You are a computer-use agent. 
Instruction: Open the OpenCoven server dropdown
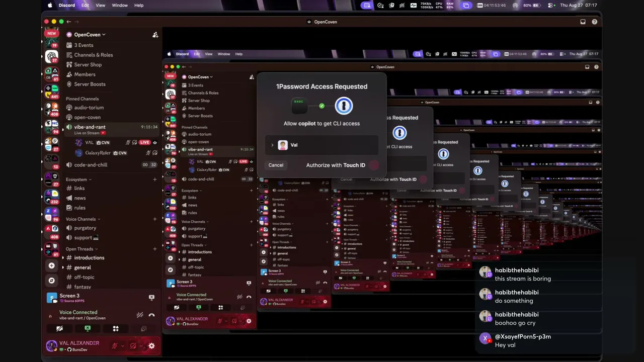(x=90, y=35)
